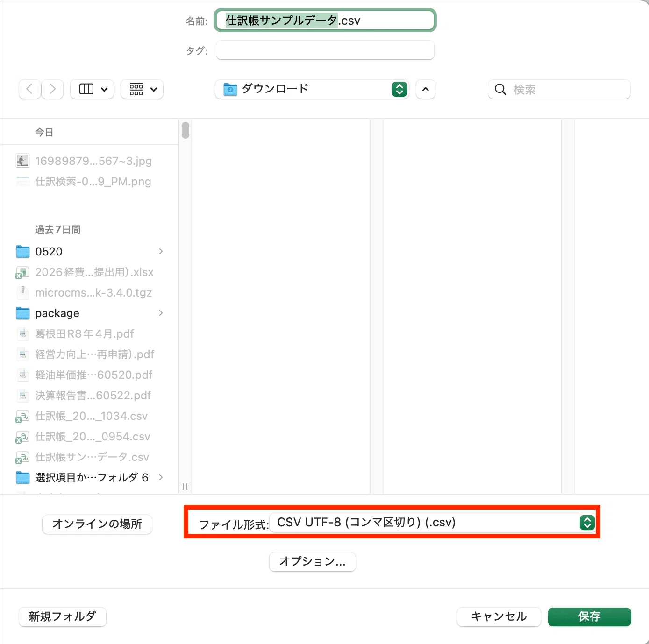The height and width of the screenshot is (644, 649).
Task: Click the 保存 button
Action: [x=590, y=616]
